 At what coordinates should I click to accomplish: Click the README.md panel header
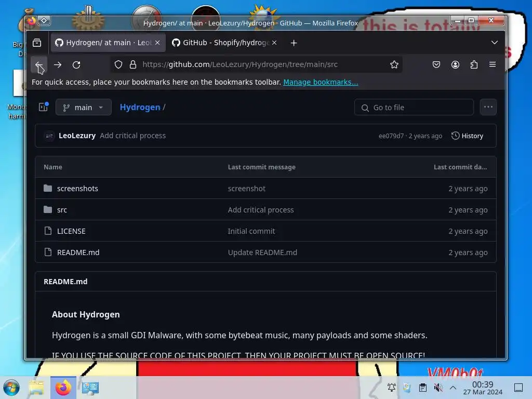(65, 282)
